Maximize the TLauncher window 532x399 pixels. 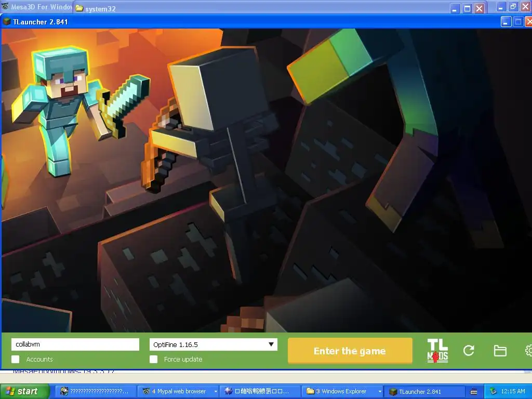(518, 22)
